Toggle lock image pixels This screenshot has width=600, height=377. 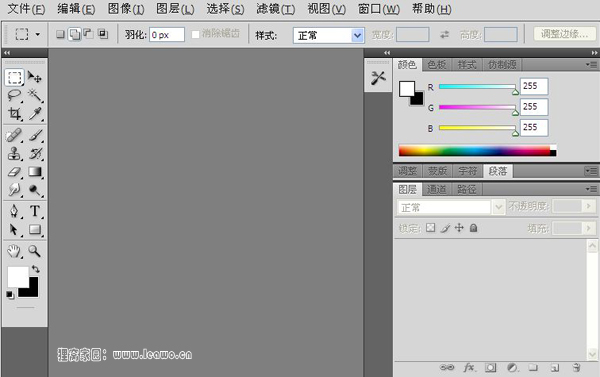(445, 228)
